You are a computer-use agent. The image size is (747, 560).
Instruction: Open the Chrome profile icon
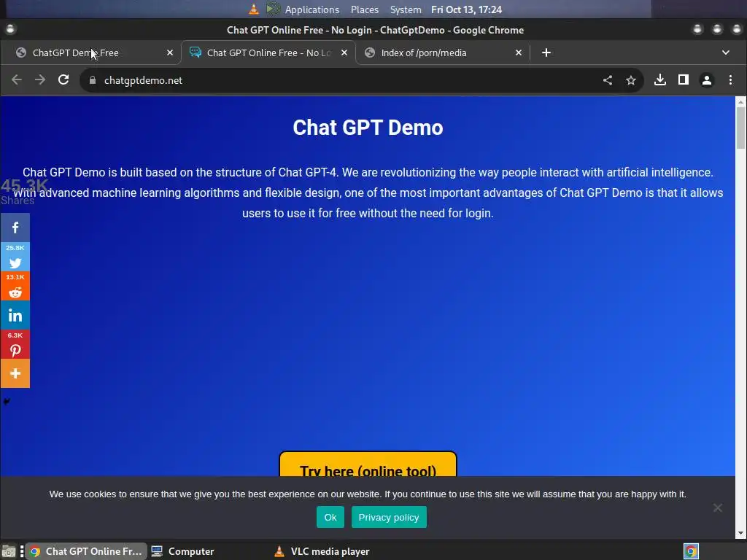[706, 80]
